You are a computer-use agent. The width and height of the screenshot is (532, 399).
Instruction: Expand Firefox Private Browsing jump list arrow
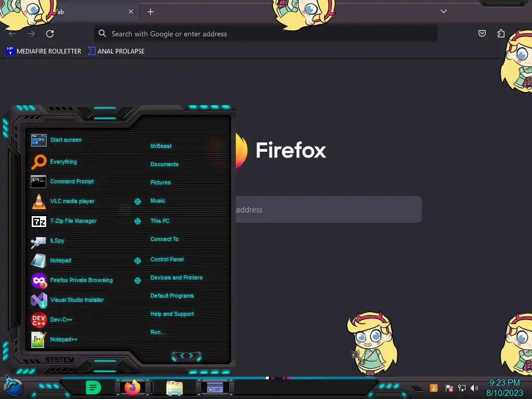click(x=137, y=280)
